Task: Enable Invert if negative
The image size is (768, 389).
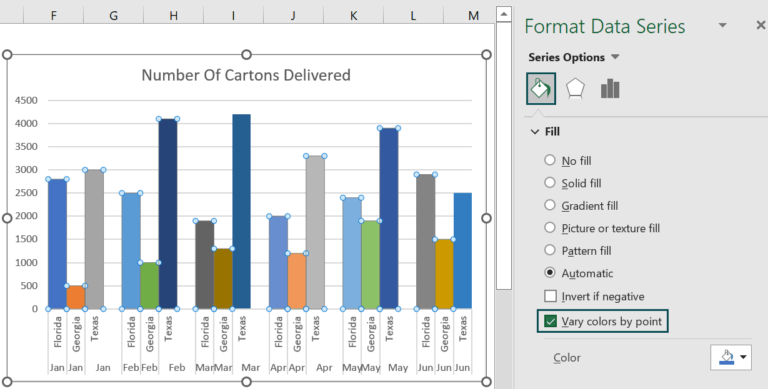Action: pos(551,296)
